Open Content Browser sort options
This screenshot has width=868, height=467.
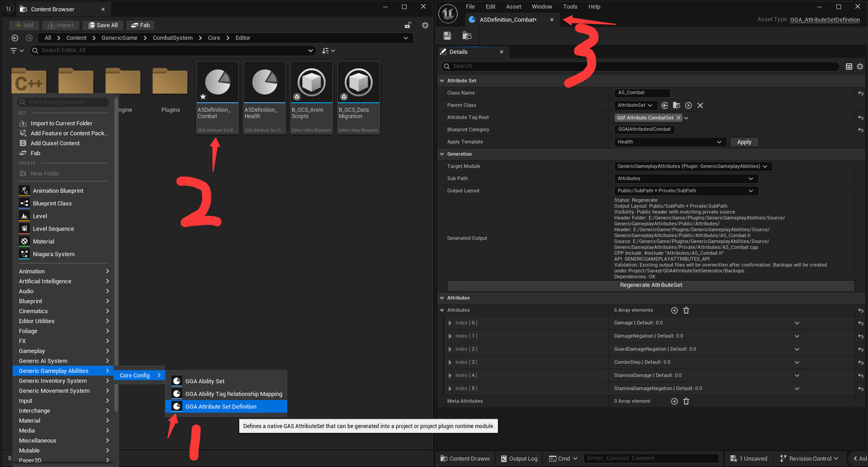pos(329,50)
